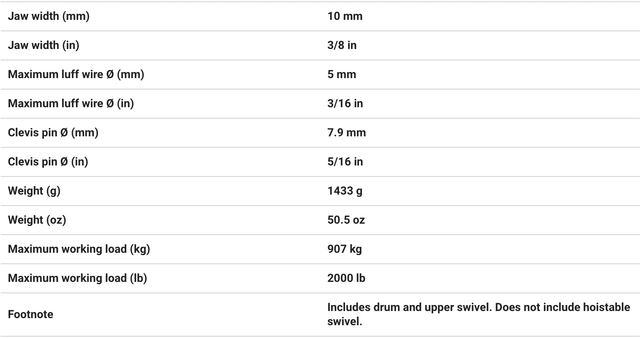The width and height of the screenshot is (644, 338).
Task: Click the "Jaw width (mm)" row label
Action: click(x=49, y=16)
